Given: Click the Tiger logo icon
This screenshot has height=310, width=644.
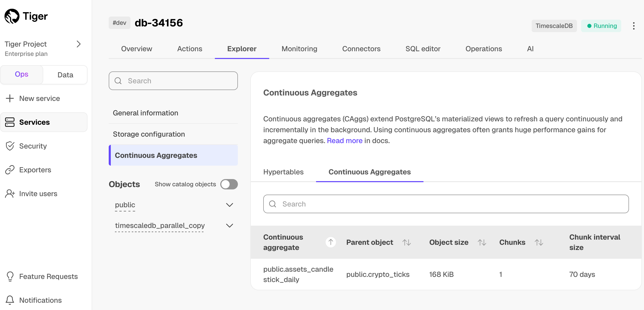Looking at the screenshot, I should click(12, 16).
